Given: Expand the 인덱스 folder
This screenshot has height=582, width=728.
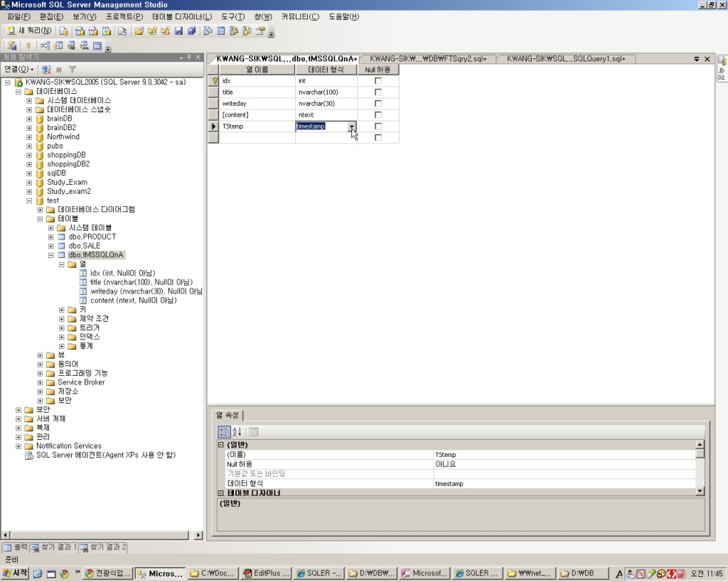Looking at the screenshot, I should click(x=62, y=337).
